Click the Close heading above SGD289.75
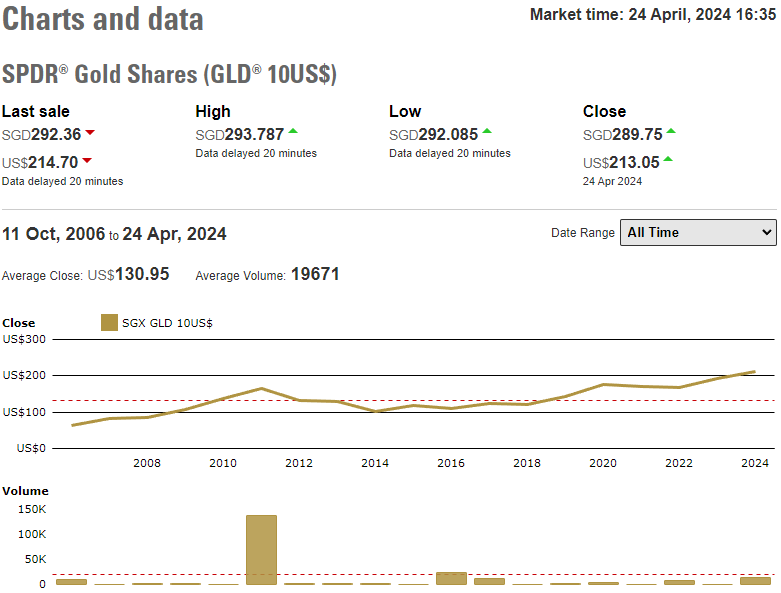The image size is (781, 593). click(x=604, y=112)
